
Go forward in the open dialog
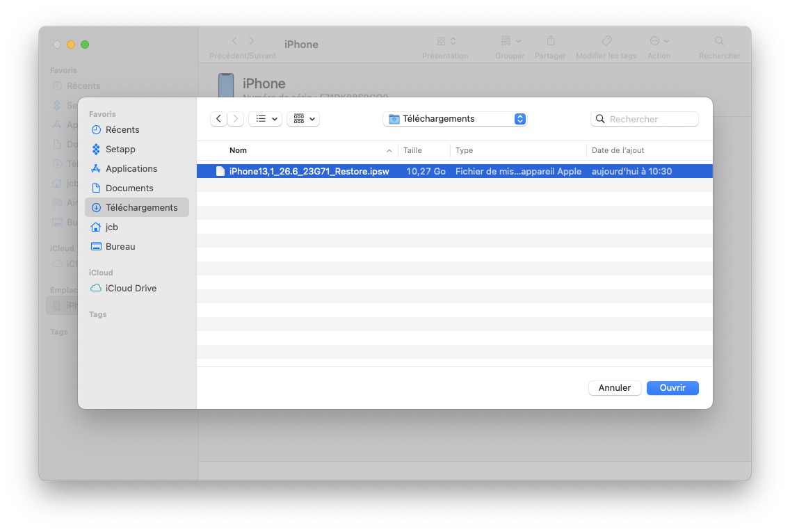click(235, 119)
